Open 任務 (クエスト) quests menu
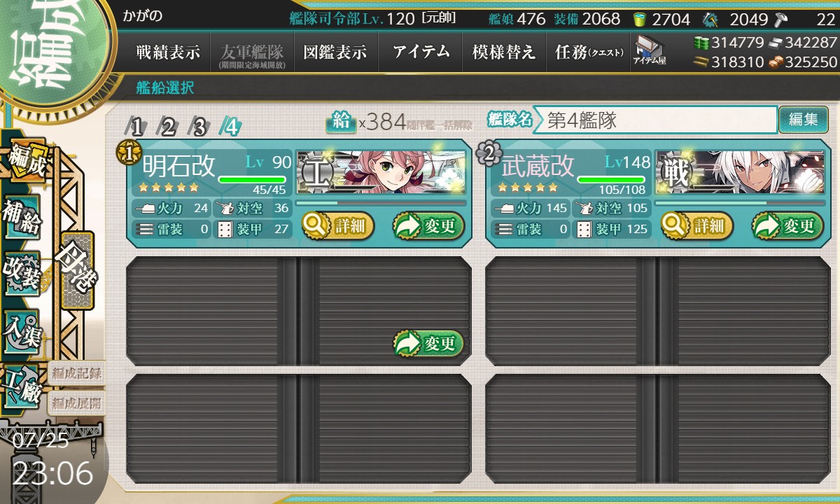 tap(589, 52)
